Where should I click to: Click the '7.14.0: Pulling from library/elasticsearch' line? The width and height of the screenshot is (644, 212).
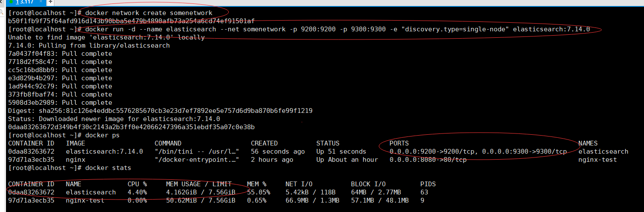(89, 45)
